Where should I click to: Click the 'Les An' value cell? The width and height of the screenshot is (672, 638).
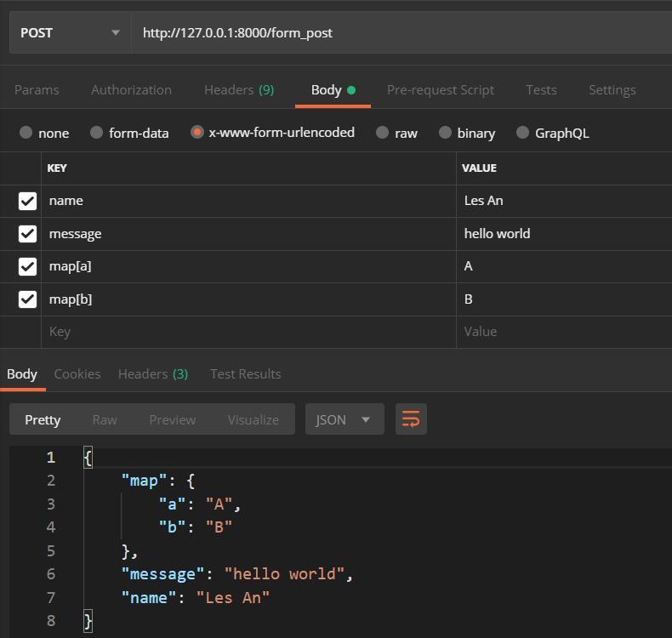[564, 201]
